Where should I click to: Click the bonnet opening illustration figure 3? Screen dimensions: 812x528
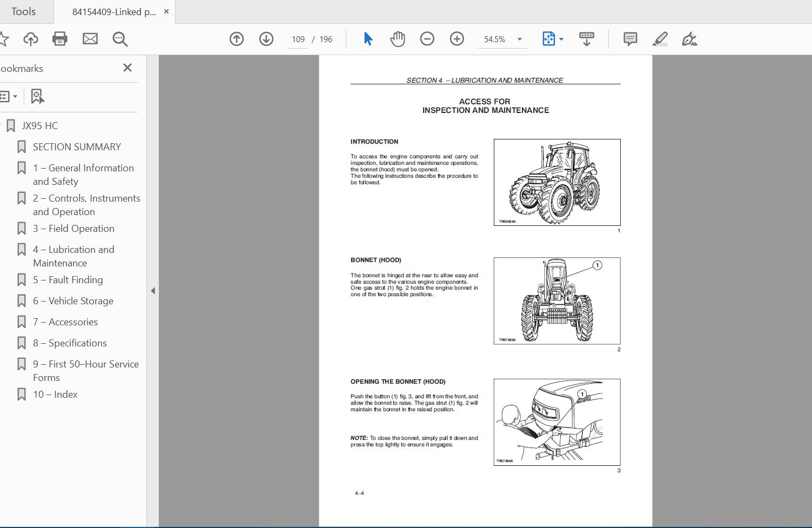click(557, 422)
